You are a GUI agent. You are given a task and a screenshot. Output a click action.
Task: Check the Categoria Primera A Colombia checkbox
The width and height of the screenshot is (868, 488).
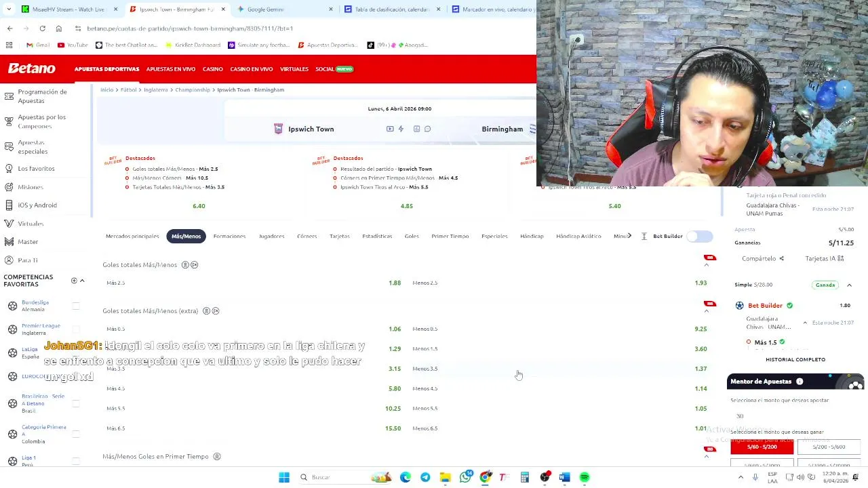point(76,434)
